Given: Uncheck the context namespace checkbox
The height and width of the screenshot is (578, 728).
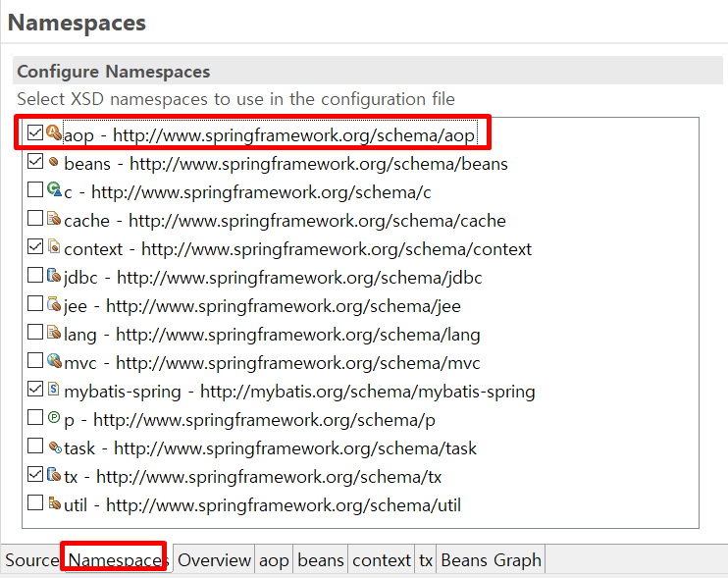Looking at the screenshot, I should coord(35,246).
